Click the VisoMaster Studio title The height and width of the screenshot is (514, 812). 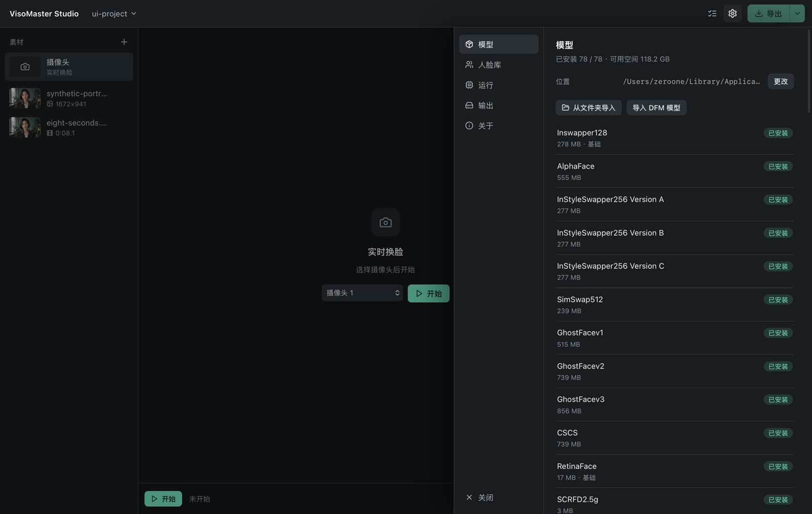click(x=44, y=14)
